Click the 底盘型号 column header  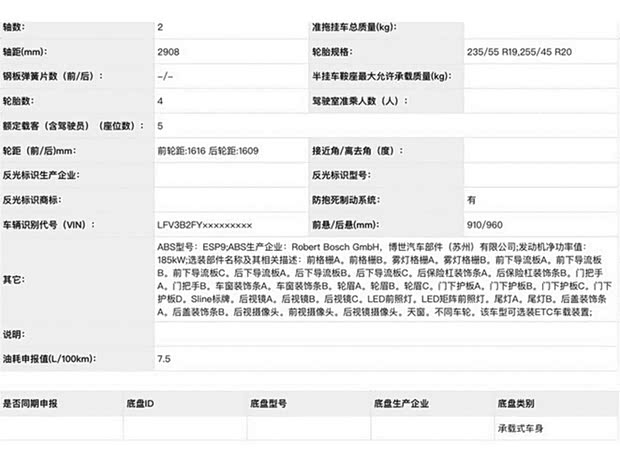(x=268, y=404)
